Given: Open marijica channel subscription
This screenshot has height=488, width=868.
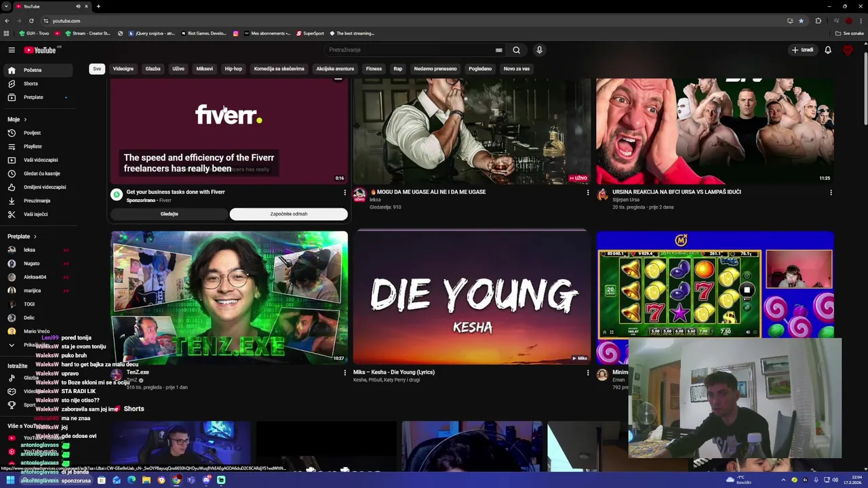Looking at the screenshot, I should point(38,290).
